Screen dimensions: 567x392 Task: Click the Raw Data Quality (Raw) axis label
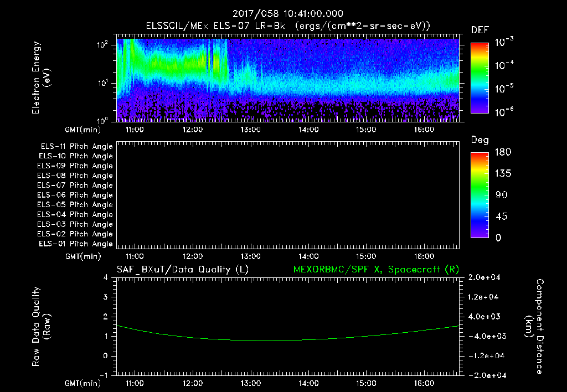pos(41,327)
